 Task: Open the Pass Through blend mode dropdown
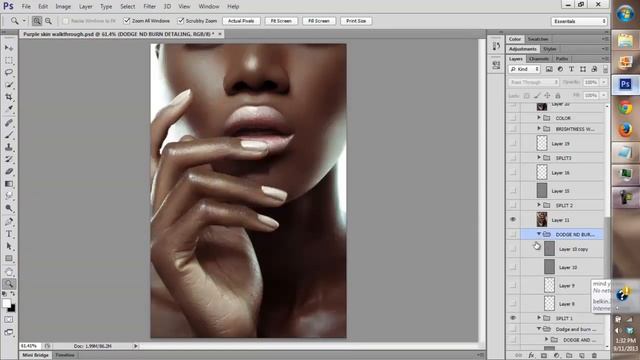click(x=533, y=82)
